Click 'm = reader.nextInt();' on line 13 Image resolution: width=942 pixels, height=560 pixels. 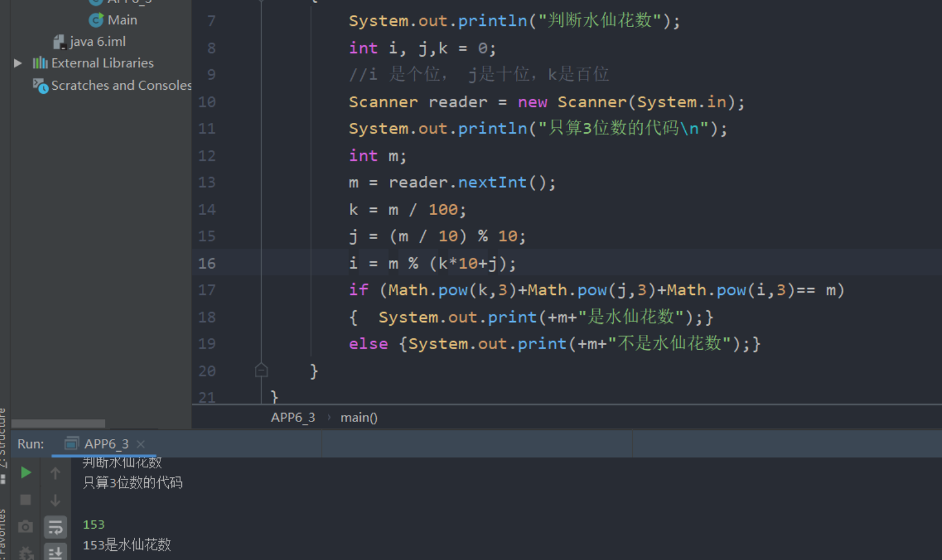[452, 182]
